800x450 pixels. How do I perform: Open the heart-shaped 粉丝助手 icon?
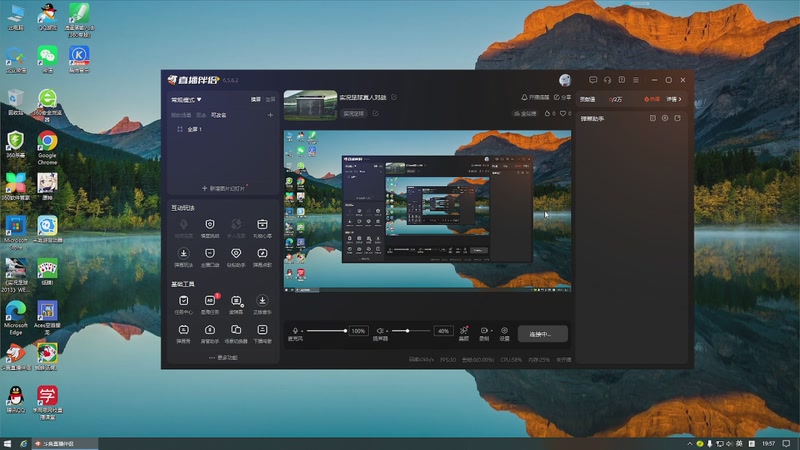click(x=236, y=254)
